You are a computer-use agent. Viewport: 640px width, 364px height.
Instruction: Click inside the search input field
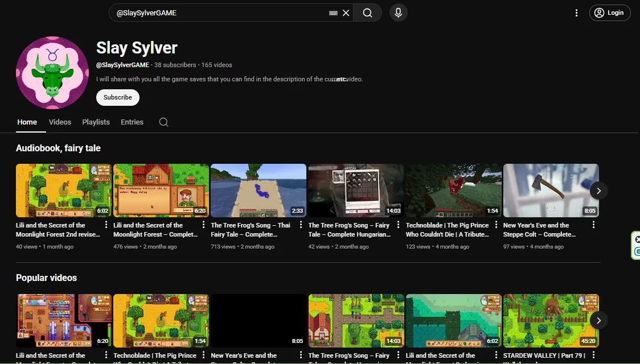(228, 12)
